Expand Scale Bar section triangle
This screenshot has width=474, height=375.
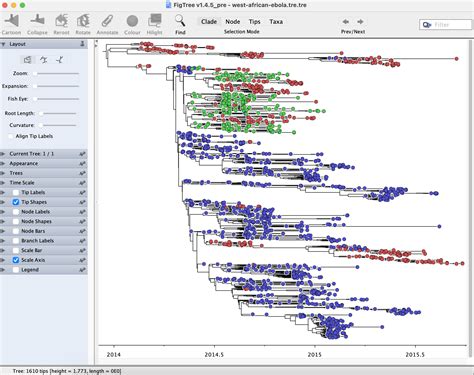(3, 250)
